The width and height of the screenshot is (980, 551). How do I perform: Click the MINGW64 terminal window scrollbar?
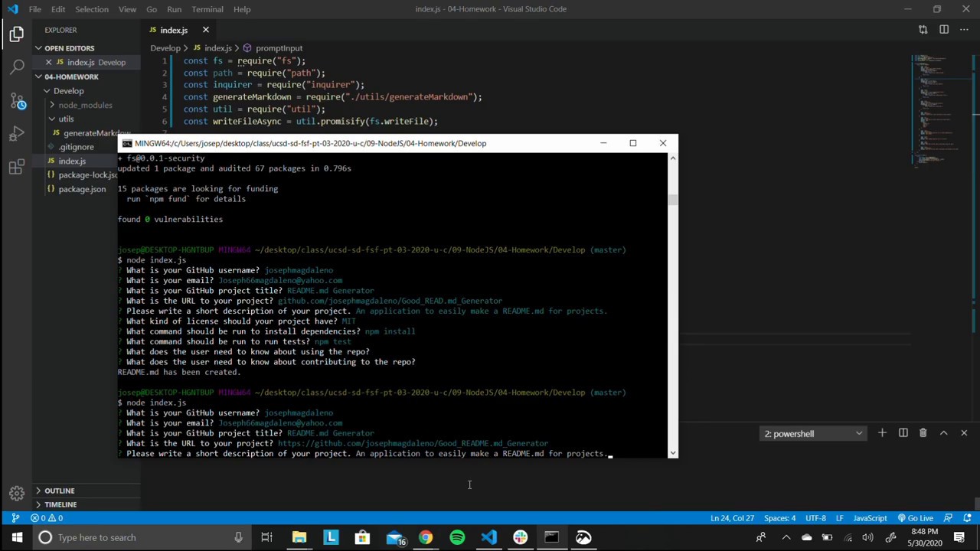pyautogui.click(x=672, y=199)
